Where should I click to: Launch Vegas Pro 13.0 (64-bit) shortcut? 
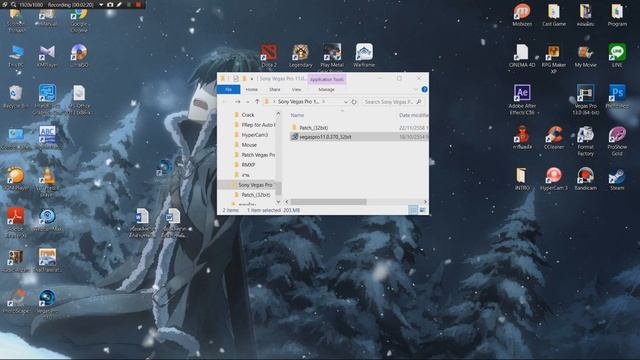point(585,100)
